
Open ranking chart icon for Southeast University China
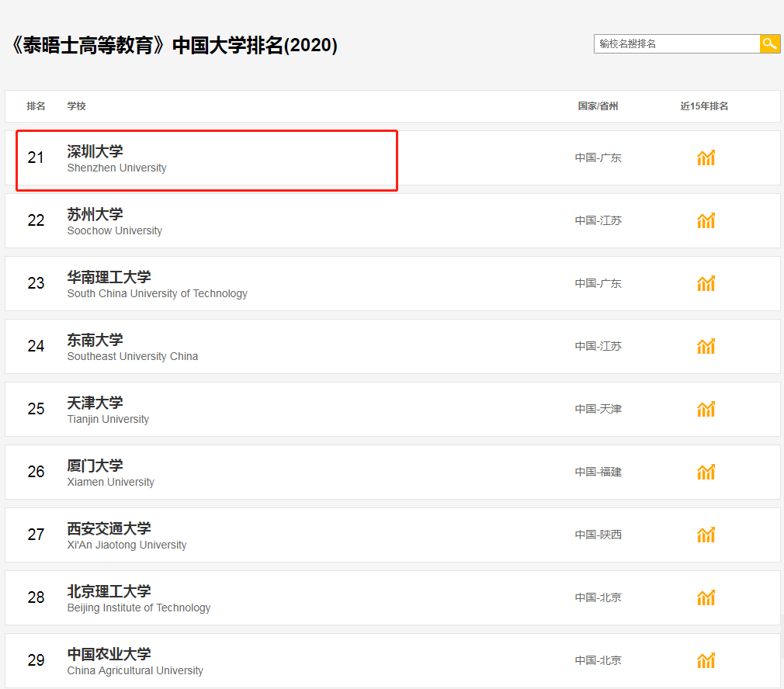tap(706, 346)
